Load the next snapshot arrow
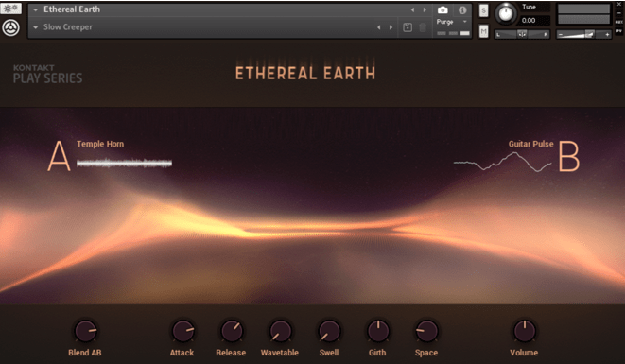The width and height of the screenshot is (625, 364). coord(391,27)
